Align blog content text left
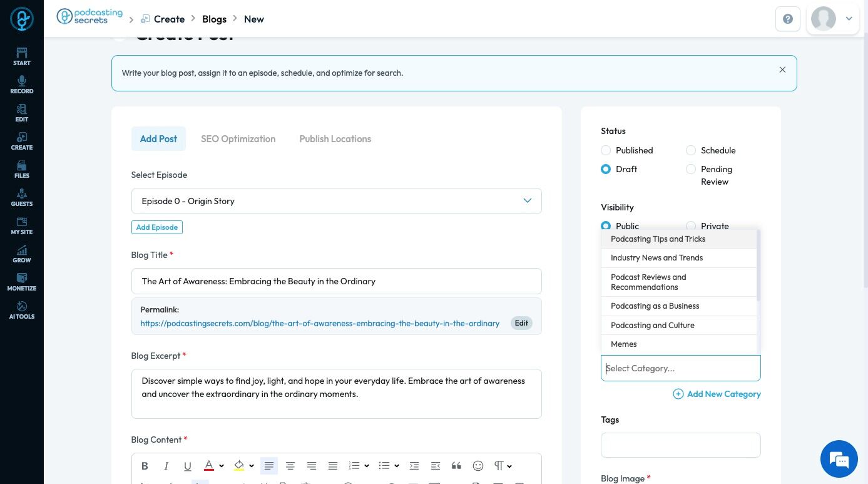This screenshot has width=868, height=484. [x=269, y=466]
